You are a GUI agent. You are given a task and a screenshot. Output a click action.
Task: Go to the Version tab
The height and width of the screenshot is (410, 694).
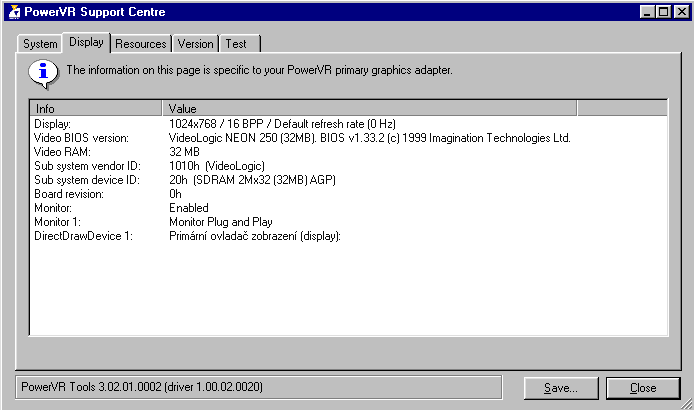tap(195, 44)
